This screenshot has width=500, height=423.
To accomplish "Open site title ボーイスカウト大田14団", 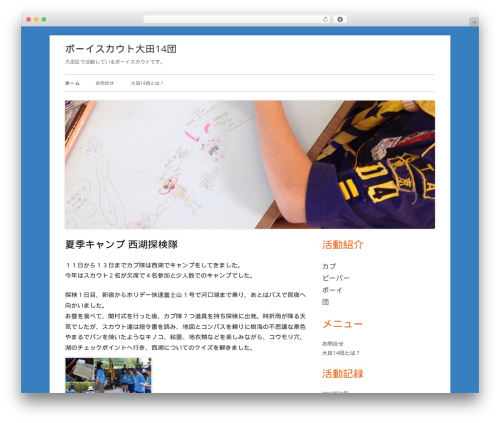I will click(x=121, y=49).
